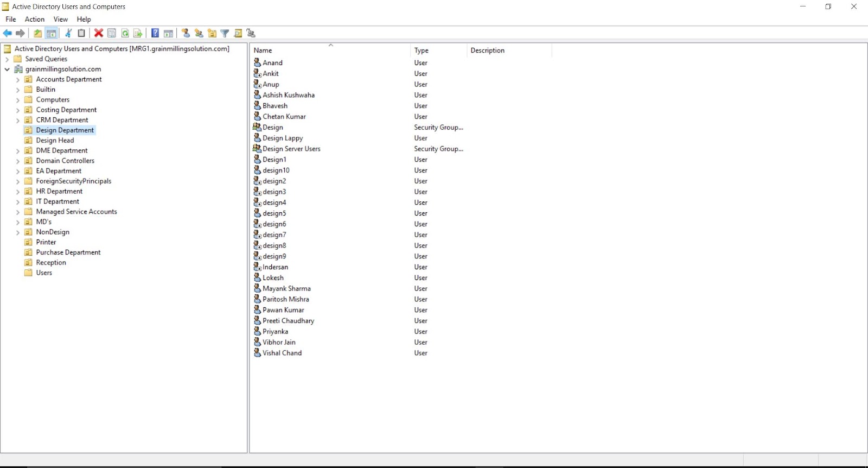Click the disabled user icon beside design2
The image size is (868, 468).
point(258,181)
